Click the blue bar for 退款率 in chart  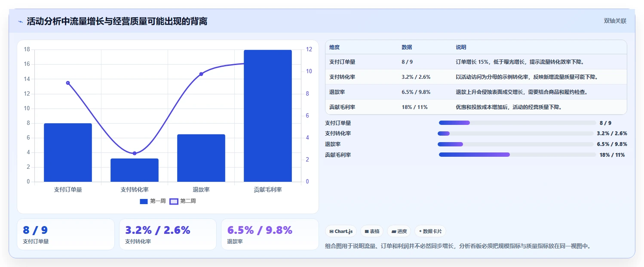pyautogui.click(x=201, y=158)
